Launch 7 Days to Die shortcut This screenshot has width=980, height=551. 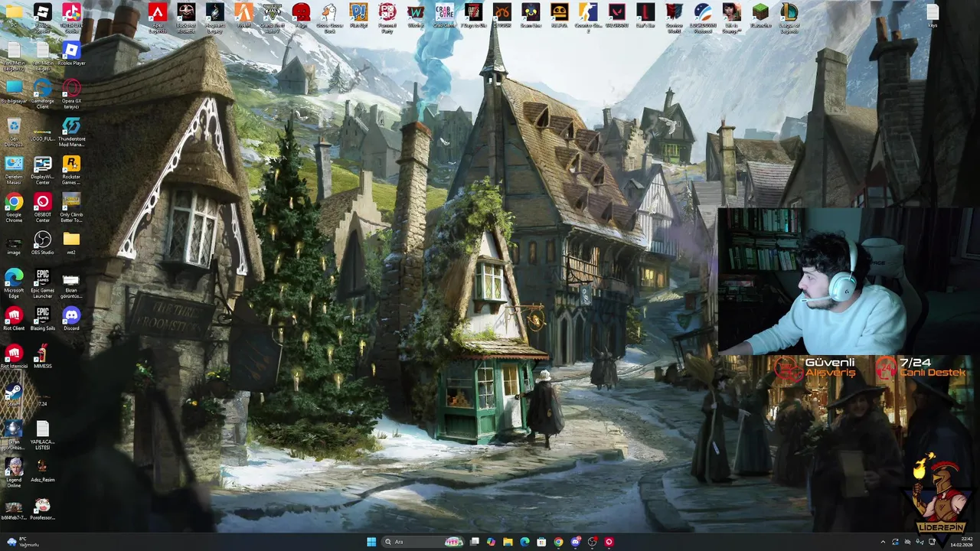[x=473, y=14]
